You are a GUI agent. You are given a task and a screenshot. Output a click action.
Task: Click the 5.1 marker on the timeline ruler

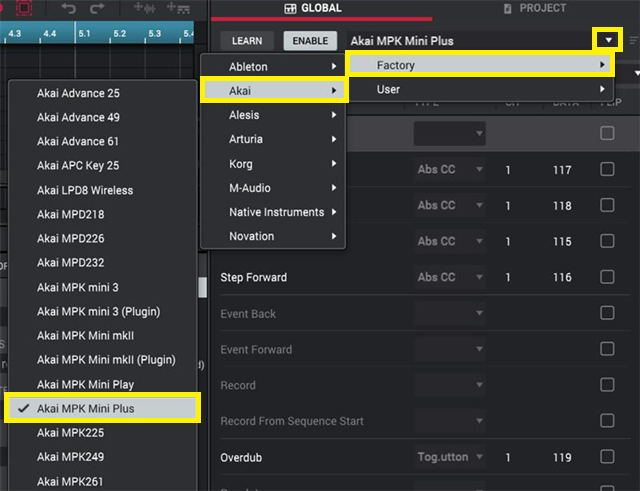coord(84,33)
